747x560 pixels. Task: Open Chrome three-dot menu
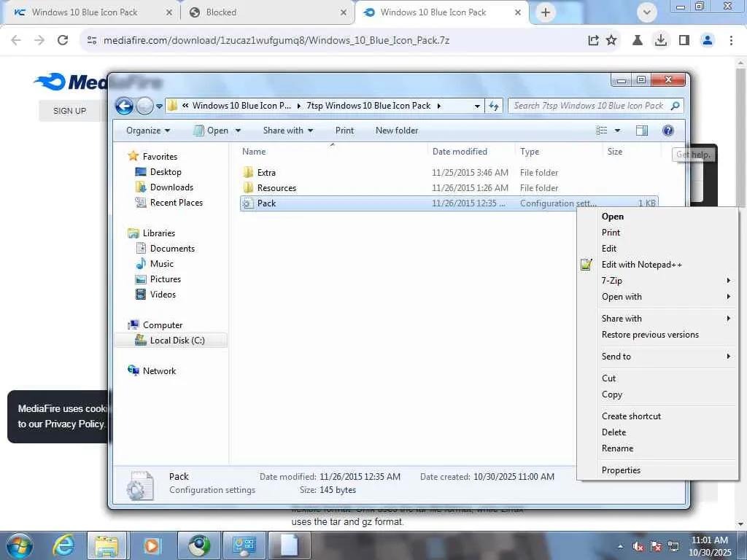coord(731,41)
